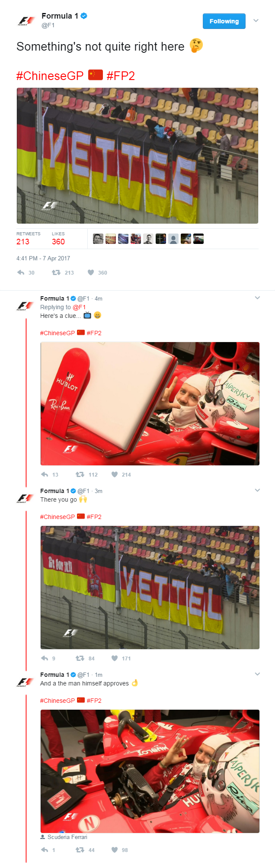Open the chevron menu on 'There you go' tweet

(x=257, y=490)
